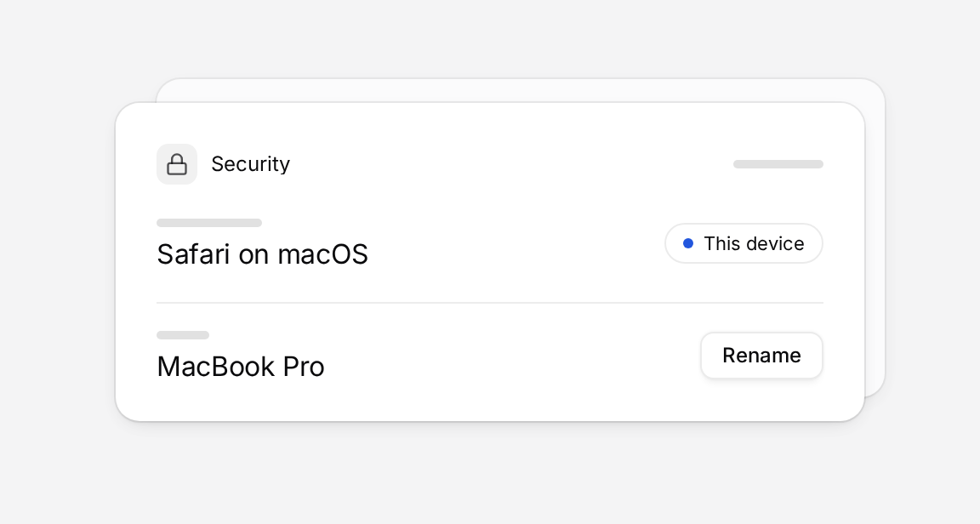Click the word "Safari" in the session title
The height and width of the screenshot is (524, 980).
pos(194,253)
